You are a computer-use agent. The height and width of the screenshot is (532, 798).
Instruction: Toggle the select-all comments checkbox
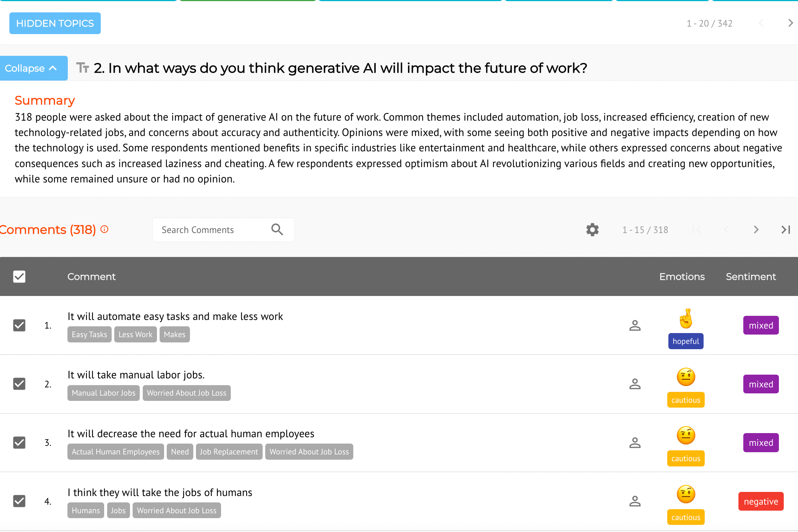(19, 276)
